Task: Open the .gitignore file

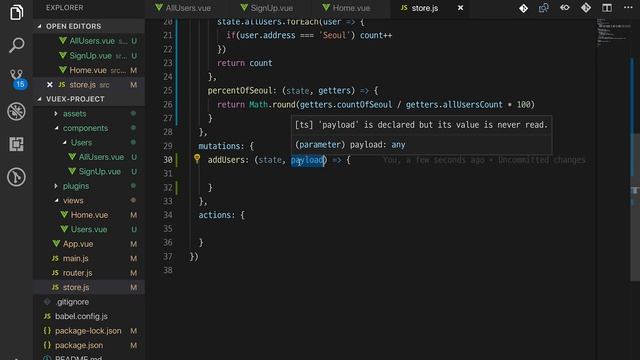Action: click(x=73, y=302)
